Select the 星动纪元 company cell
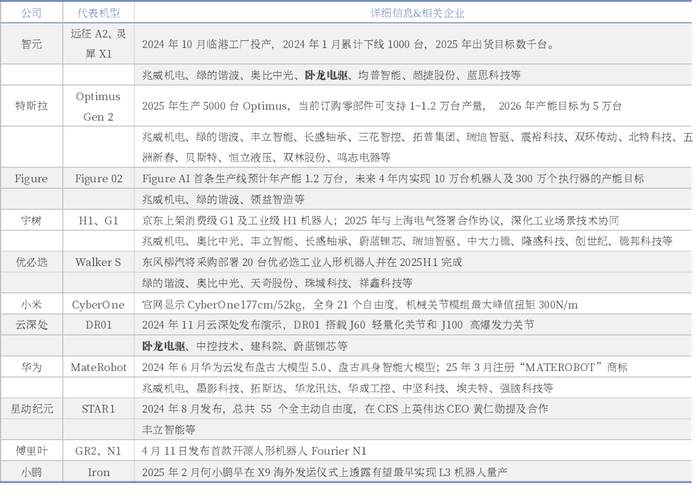This screenshot has width=700, height=504. [x=31, y=409]
